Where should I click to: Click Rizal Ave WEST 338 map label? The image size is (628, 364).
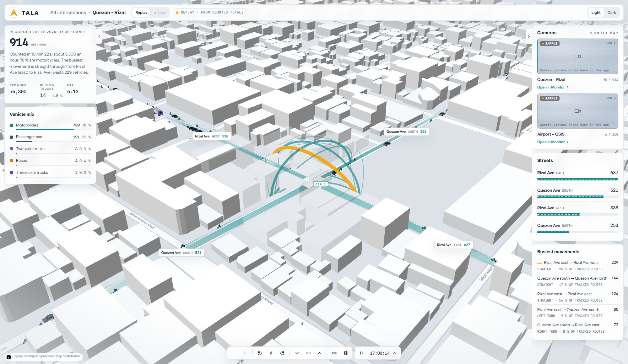point(211,136)
